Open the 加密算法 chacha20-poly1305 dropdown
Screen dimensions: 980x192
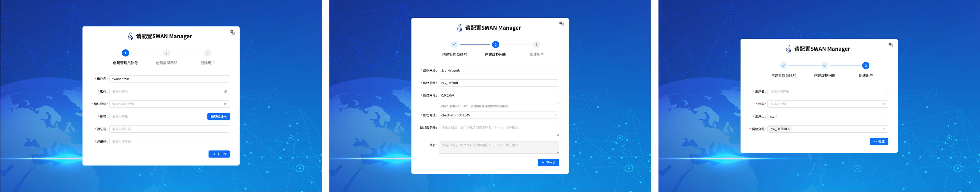[555, 115]
